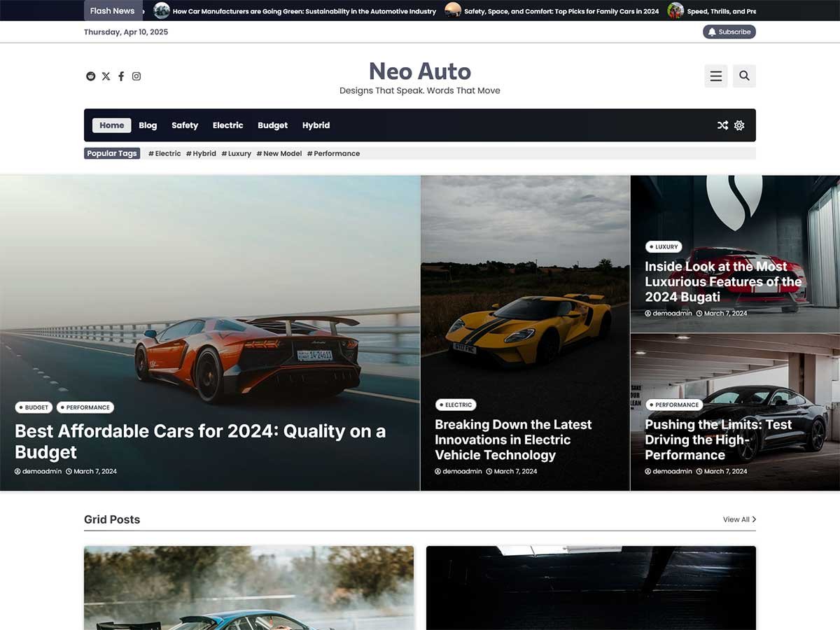The height and width of the screenshot is (630, 840).
Task: Select the Safety menu item
Action: (x=185, y=125)
